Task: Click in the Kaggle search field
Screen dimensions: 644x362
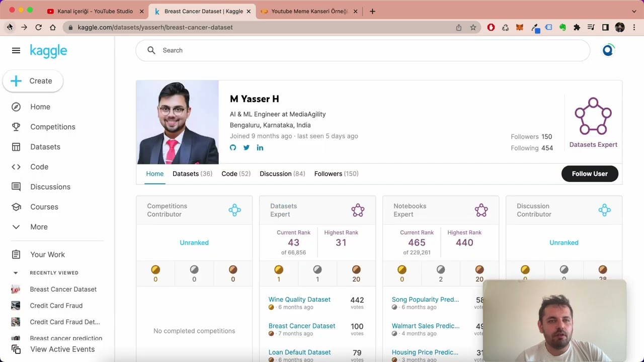Action: [363, 50]
